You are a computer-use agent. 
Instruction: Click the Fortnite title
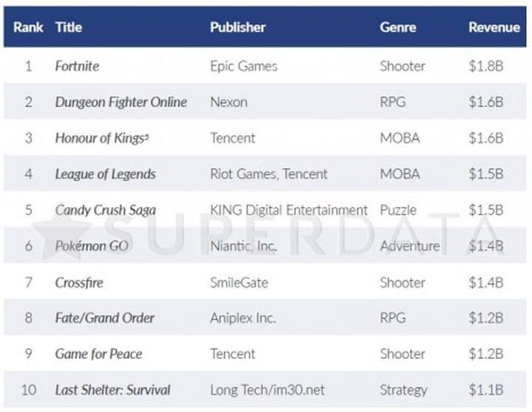[x=77, y=66]
